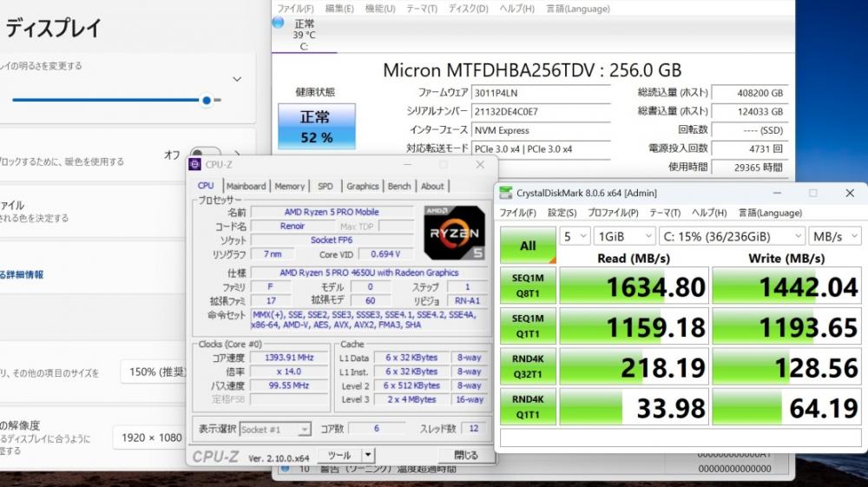
Task: Click the firmware field 3011P4LN
Action: [540, 93]
